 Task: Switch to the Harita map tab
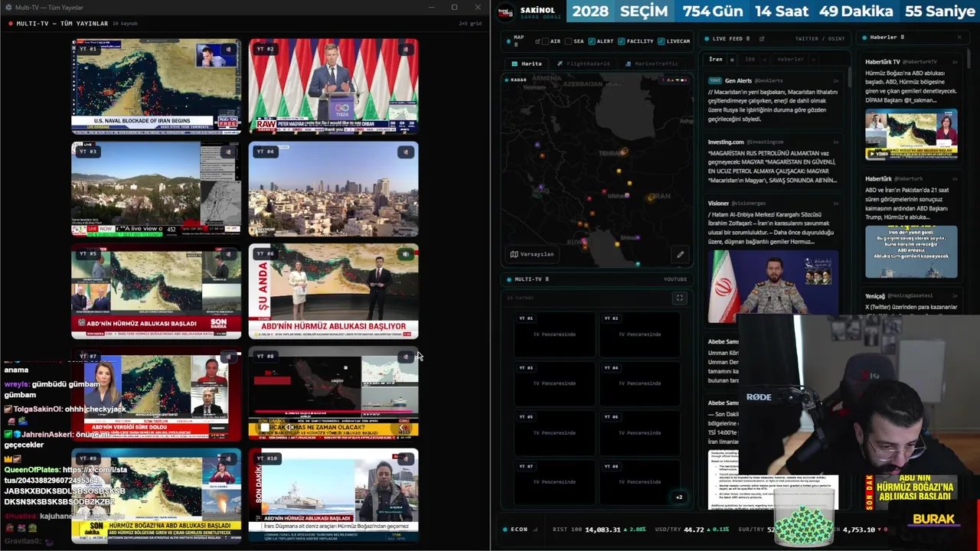point(527,64)
